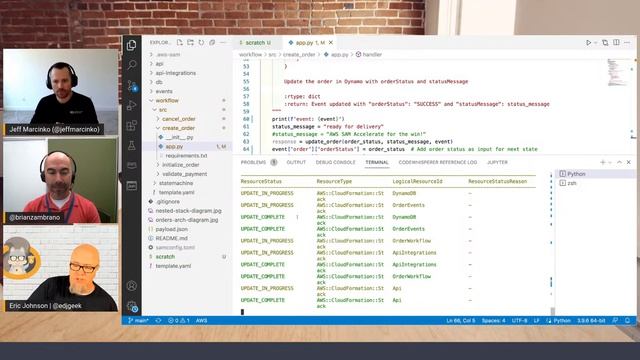The width and height of the screenshot is (640, 360).
Task: Select the TERMINAL panel tab
Action: [377, 162]
